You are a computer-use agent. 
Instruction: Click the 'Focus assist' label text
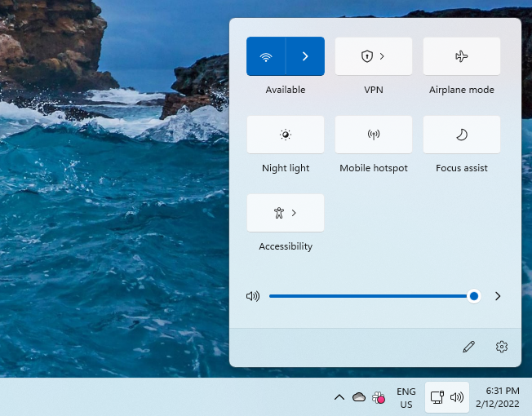pos(462,168)
